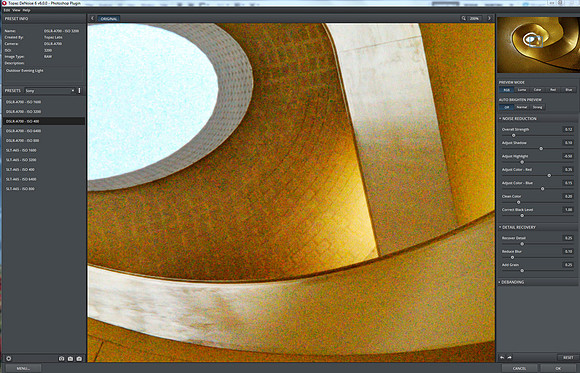Open the Edit menu

click(7, 10)
